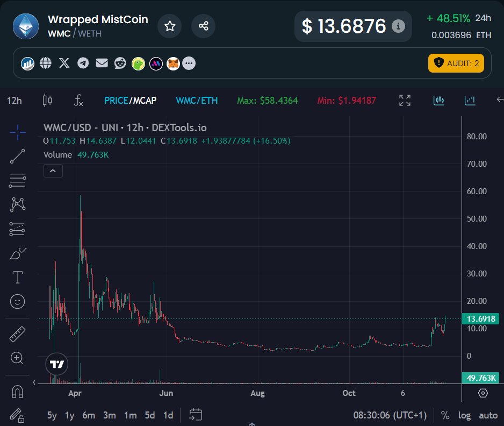Open the Telegram social link
The height and width of the screenshot is (426, 504).
(x=83, y=63)
